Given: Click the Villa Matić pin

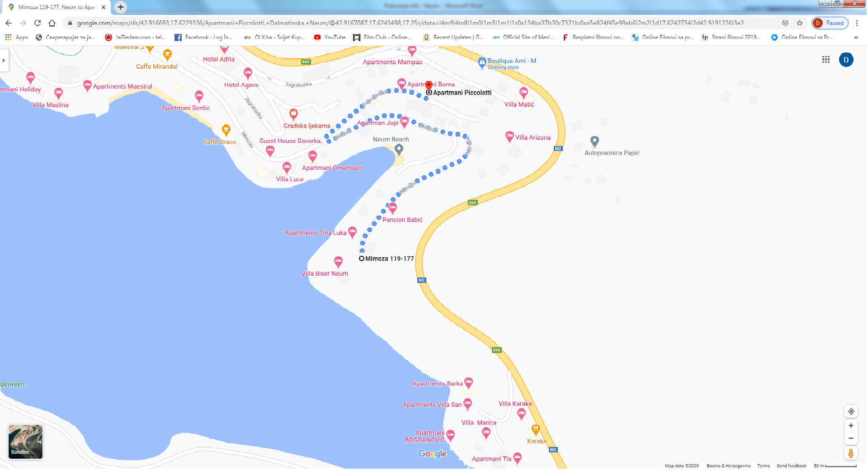Looking at the screenshot, I should (524, 93).
